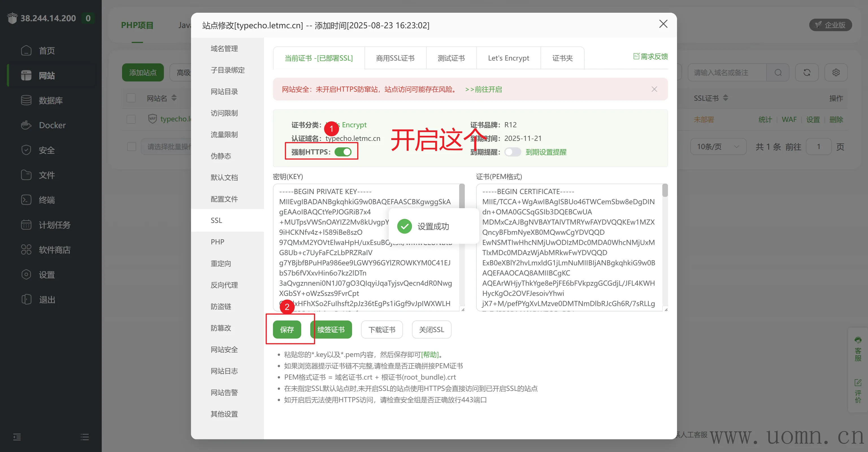
Task: Sort by the site name column arrows
Action: [x=174, y=98]
